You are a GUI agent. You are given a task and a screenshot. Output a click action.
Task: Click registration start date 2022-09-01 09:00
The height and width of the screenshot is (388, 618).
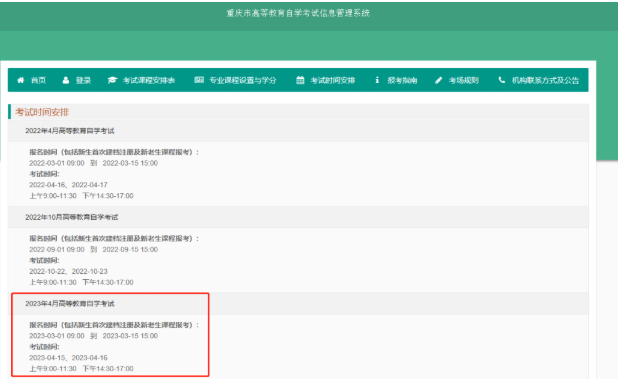click(x=57, y=250)
